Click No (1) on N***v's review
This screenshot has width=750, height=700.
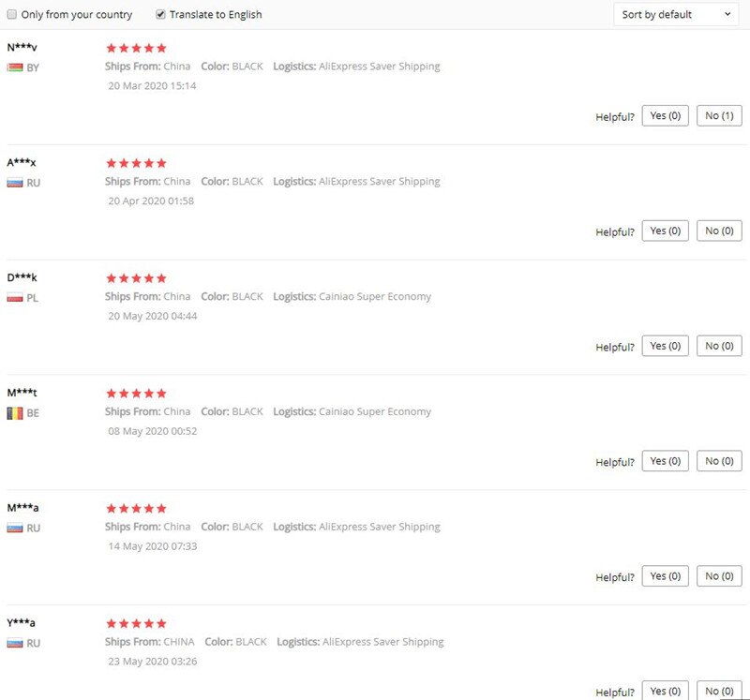719,115
